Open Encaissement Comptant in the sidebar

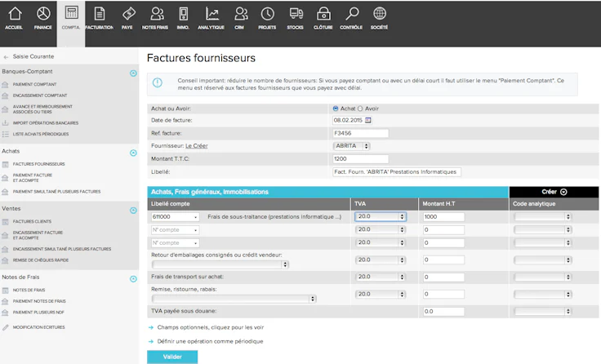40,95
